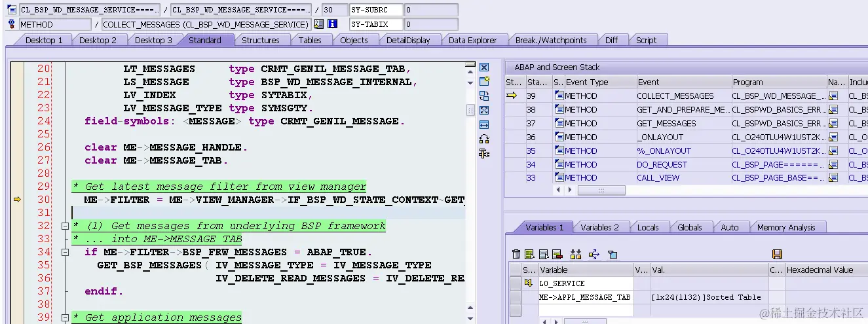Switch to the Desktop 1 tab
This screenshot has width=868, height=324.
(44, 40)
